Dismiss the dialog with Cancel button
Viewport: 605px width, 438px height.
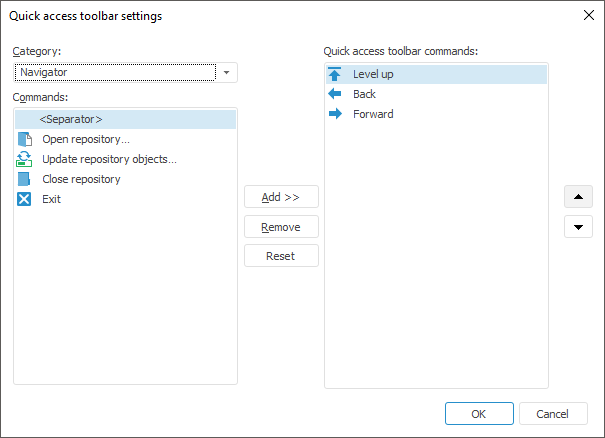552,414
